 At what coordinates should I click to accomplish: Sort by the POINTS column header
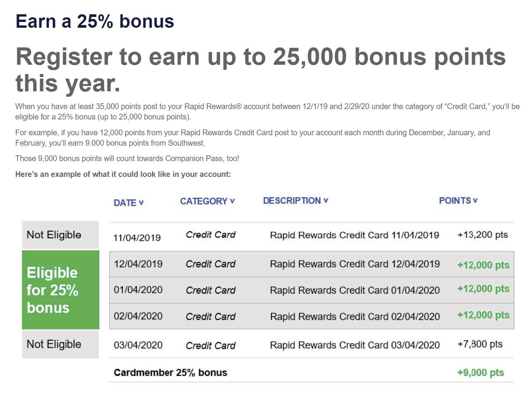pyautogui.click(x=458, y=201)
